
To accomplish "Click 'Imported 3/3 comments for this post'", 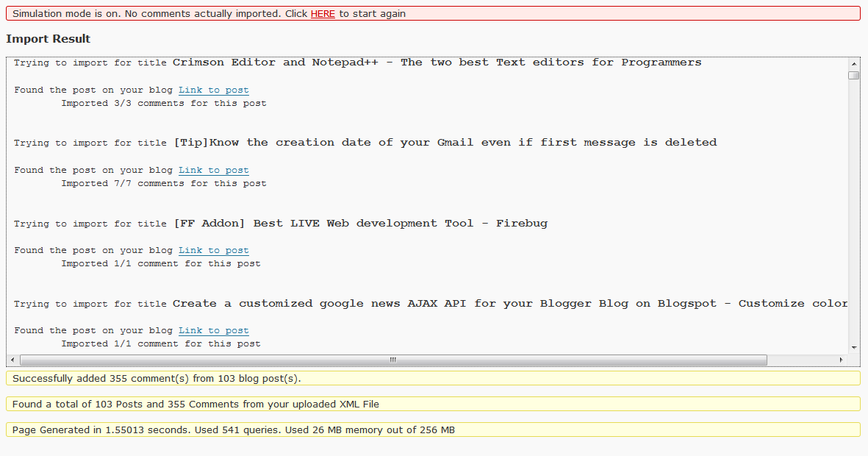I will point(164,103).
